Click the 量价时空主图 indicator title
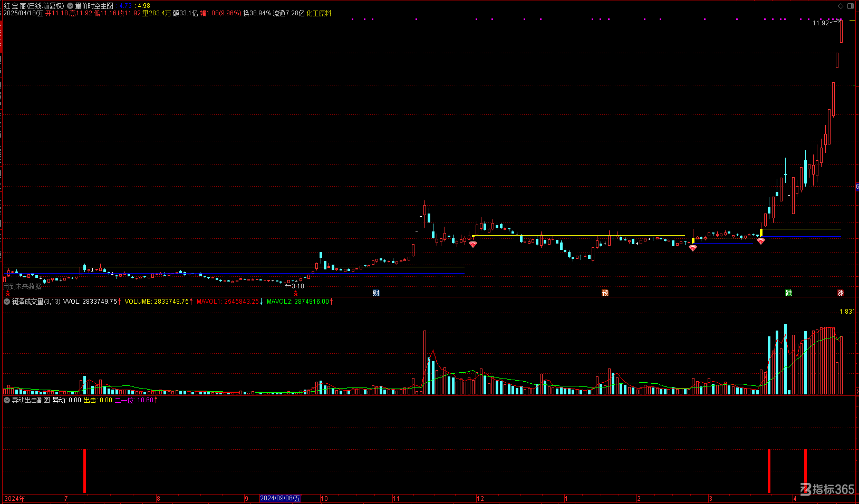 pos(94,6)
